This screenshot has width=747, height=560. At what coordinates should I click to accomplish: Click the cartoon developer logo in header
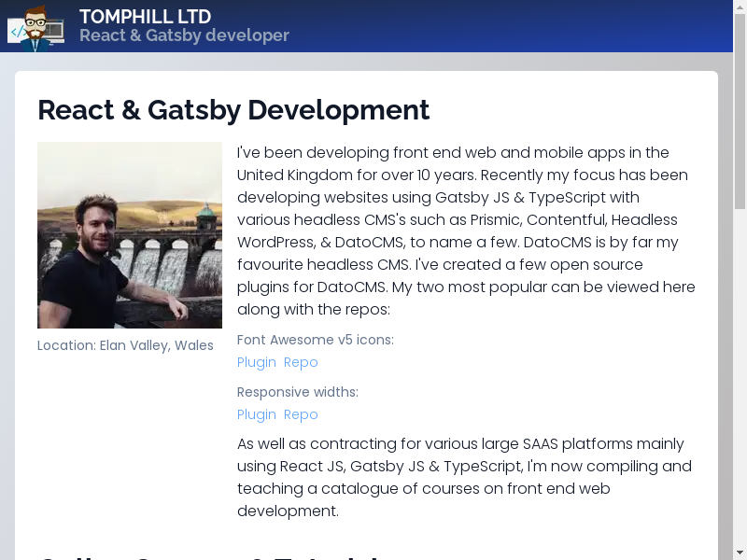35,27
